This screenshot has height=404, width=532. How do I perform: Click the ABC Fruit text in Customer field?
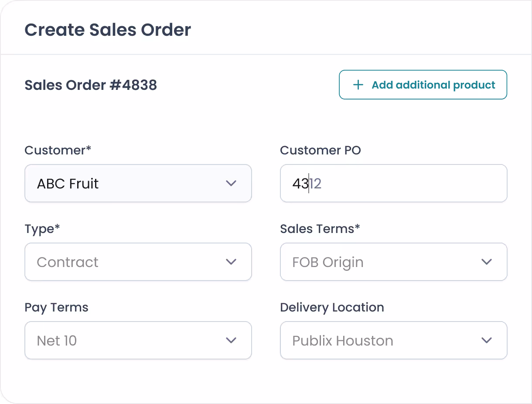tap(68, 183)
